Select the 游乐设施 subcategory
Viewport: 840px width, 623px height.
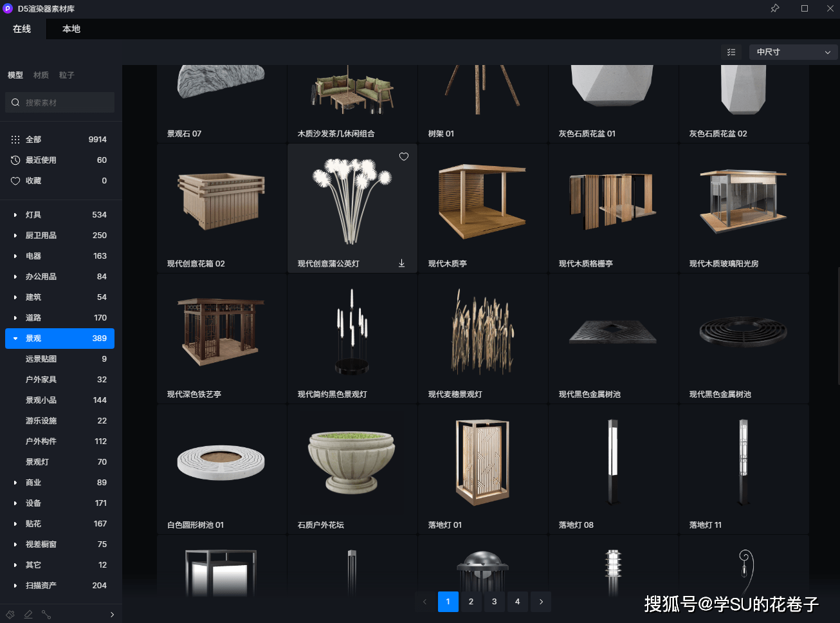pyautogui.click(x=60, y=421)
